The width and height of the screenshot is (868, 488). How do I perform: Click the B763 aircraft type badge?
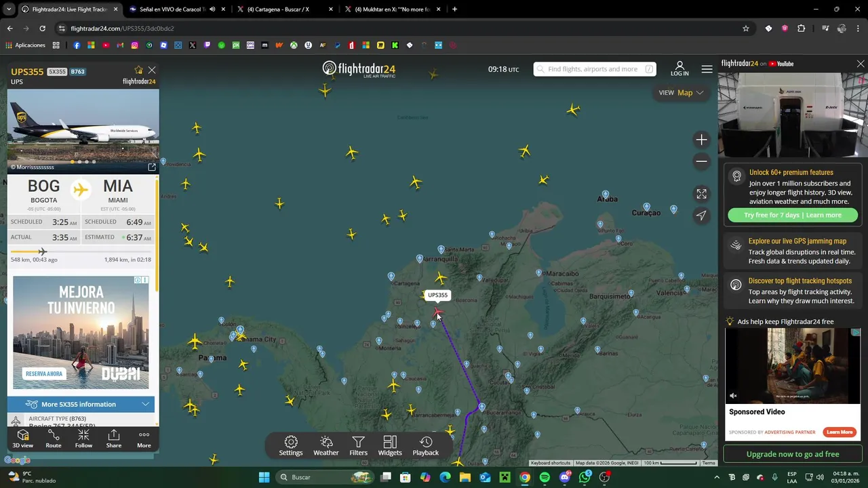78,72
